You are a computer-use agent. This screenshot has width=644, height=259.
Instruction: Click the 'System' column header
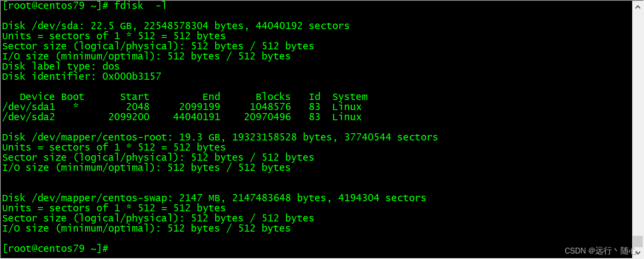tap(350, 97)
